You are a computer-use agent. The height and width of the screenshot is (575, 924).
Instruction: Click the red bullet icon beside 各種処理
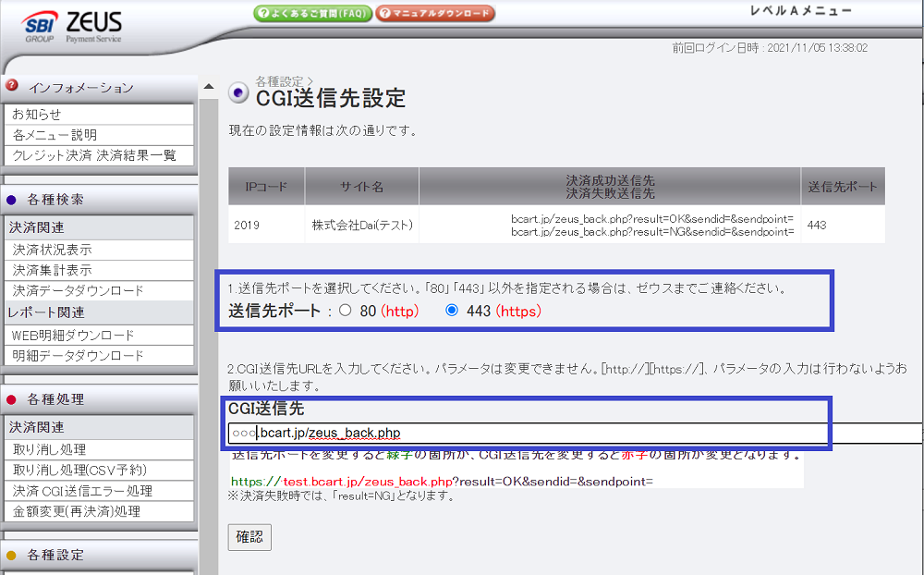(11, 400)
